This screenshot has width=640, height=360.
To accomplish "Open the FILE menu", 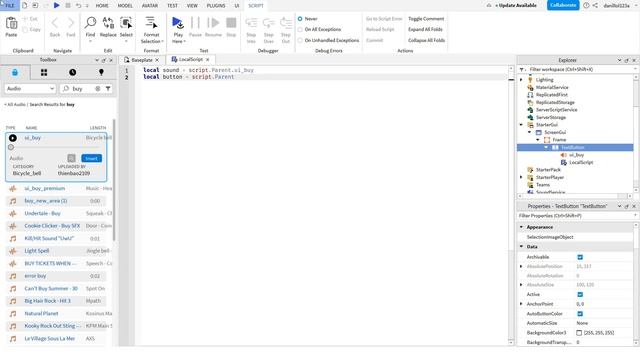I will point(10,5).
